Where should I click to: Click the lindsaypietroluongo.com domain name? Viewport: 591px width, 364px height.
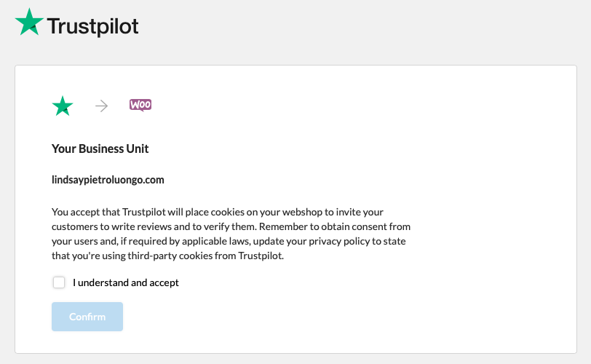(108, 179)
